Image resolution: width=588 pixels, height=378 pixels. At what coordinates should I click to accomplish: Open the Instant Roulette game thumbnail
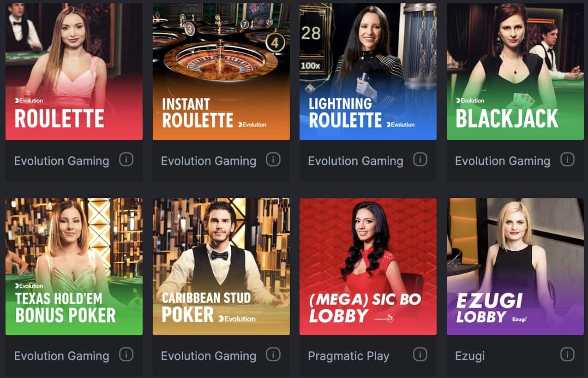coord(221,71)
